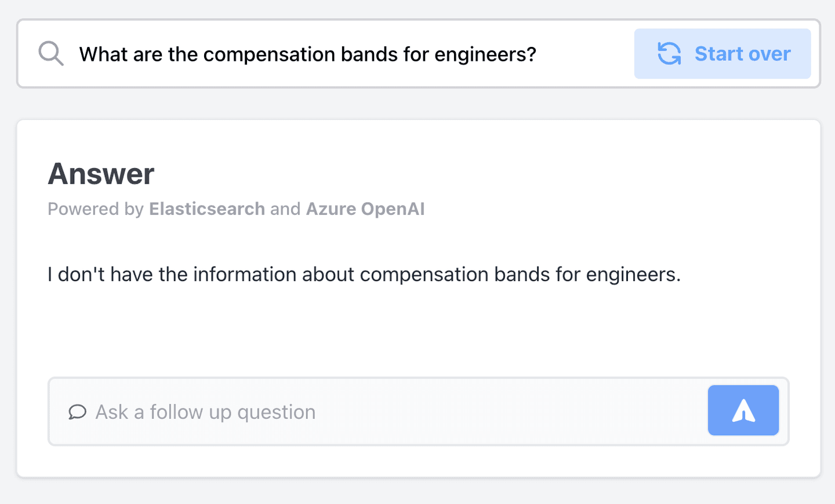Click the circular refresh icon beside Start over

click(668, 53)
